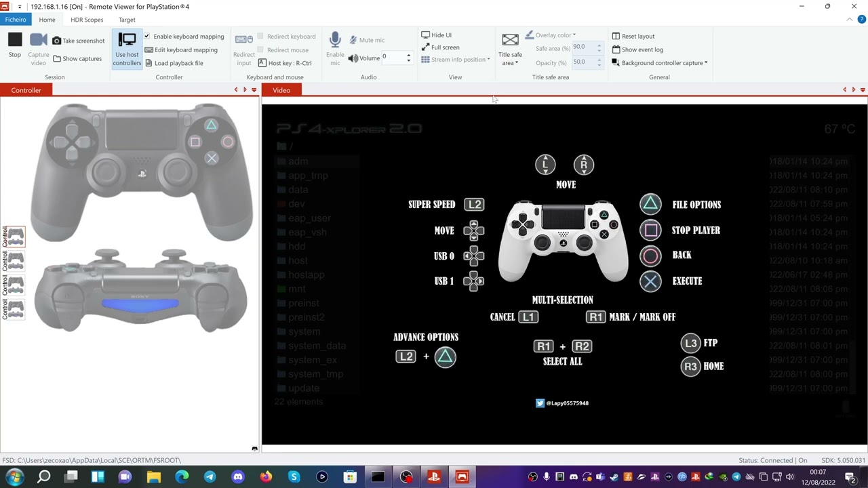Select the second controller thumbnail
The height and width of the screenshot is (488, 868).
point(15,261)
